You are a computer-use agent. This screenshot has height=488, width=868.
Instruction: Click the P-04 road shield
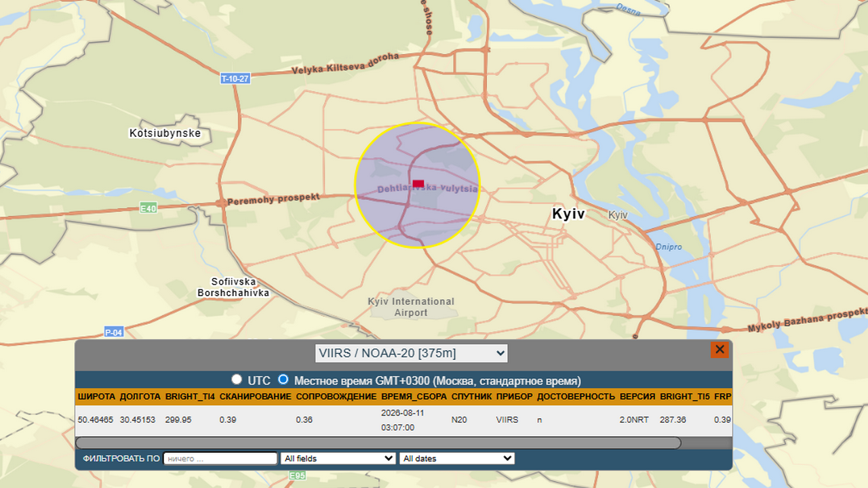(x=114, y=332)
